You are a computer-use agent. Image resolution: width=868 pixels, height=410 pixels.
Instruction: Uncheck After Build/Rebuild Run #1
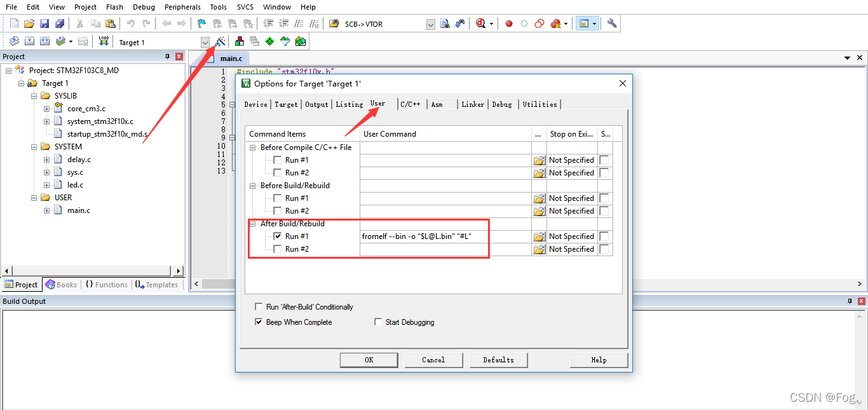click(x=278, y=236)
